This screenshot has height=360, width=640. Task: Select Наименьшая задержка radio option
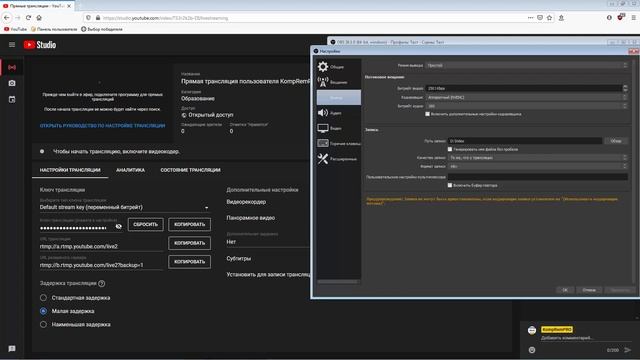[43, 324]
